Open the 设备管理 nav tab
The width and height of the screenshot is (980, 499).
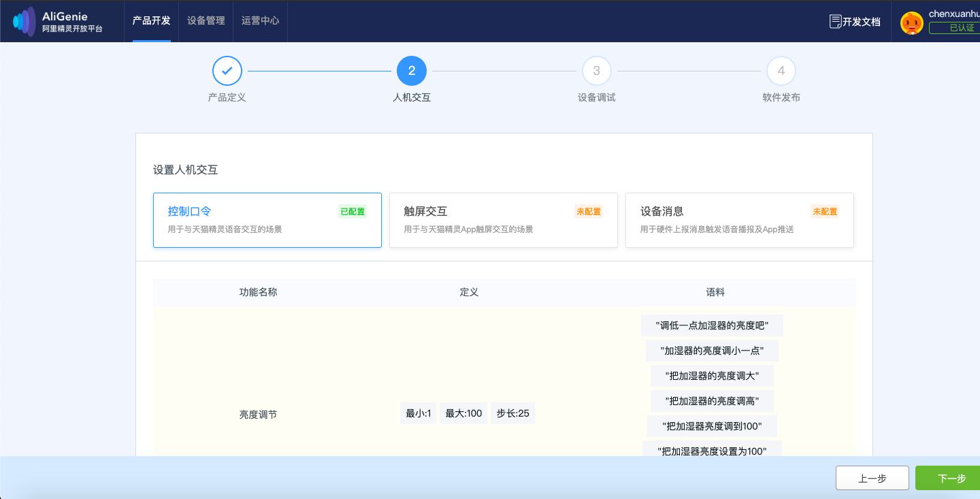[x=206, y=20]
